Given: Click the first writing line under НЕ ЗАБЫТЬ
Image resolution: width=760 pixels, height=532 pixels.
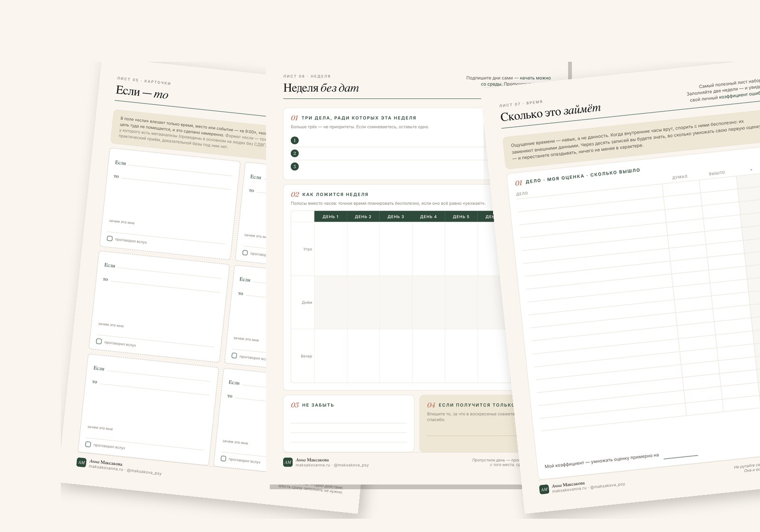Looking at the screenshot, I should pyautogui.click(x=349, y=423).
